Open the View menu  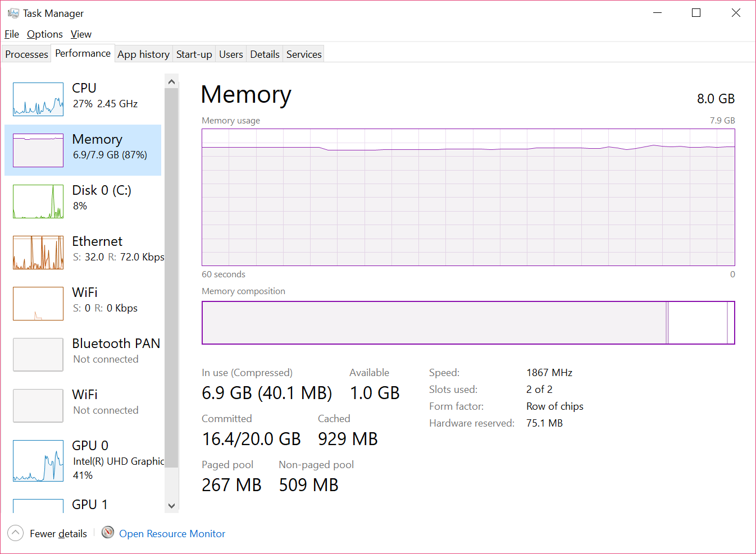point(81,34)
